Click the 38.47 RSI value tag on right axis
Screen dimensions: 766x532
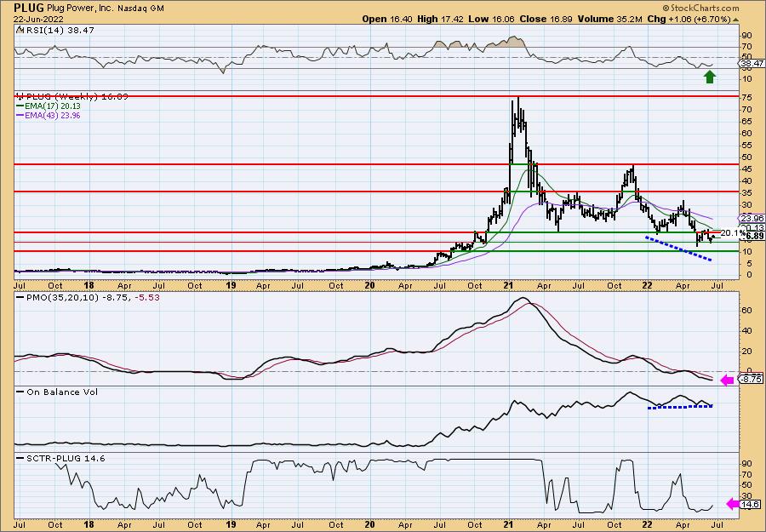[x=752, y=64]
